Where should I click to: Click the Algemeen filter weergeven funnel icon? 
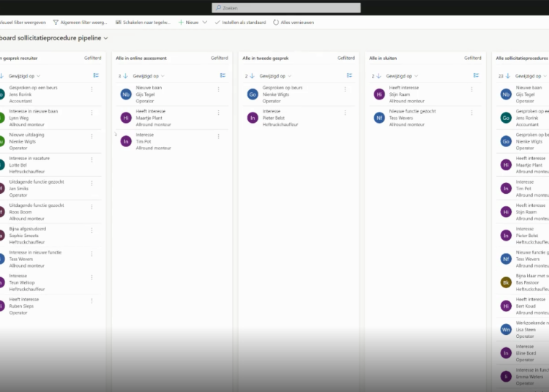click(x=54, y=23)
